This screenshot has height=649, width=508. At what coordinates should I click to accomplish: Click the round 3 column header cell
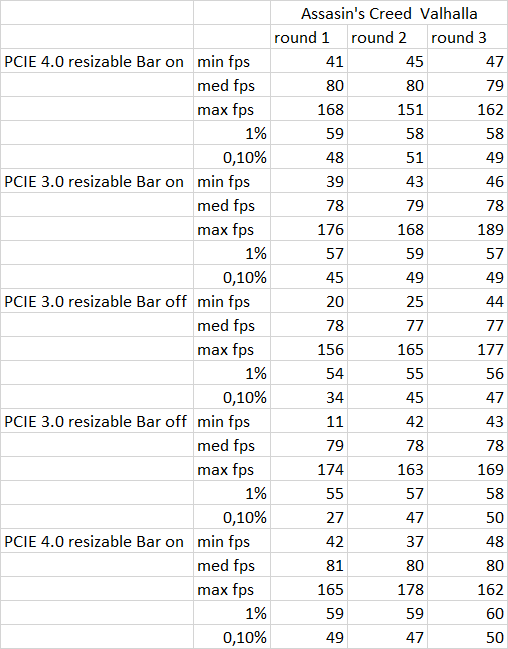click(468, 37)
